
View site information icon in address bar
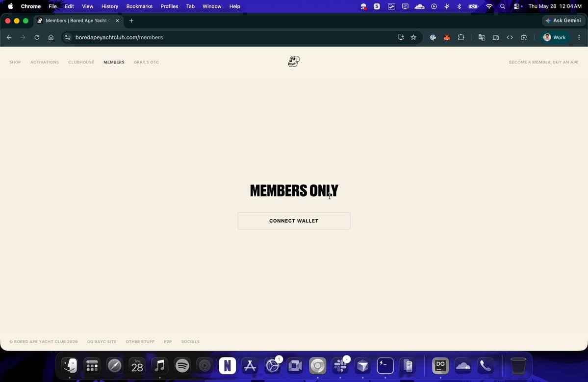pyautogui.click(x=68, y=37)
